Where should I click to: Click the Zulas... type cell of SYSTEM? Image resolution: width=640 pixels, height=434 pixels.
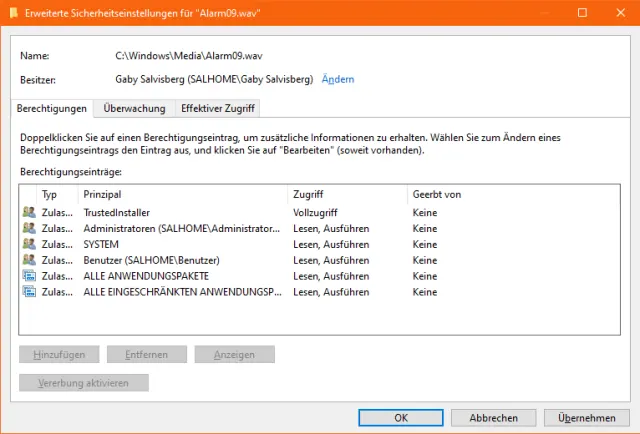[57, 244]
